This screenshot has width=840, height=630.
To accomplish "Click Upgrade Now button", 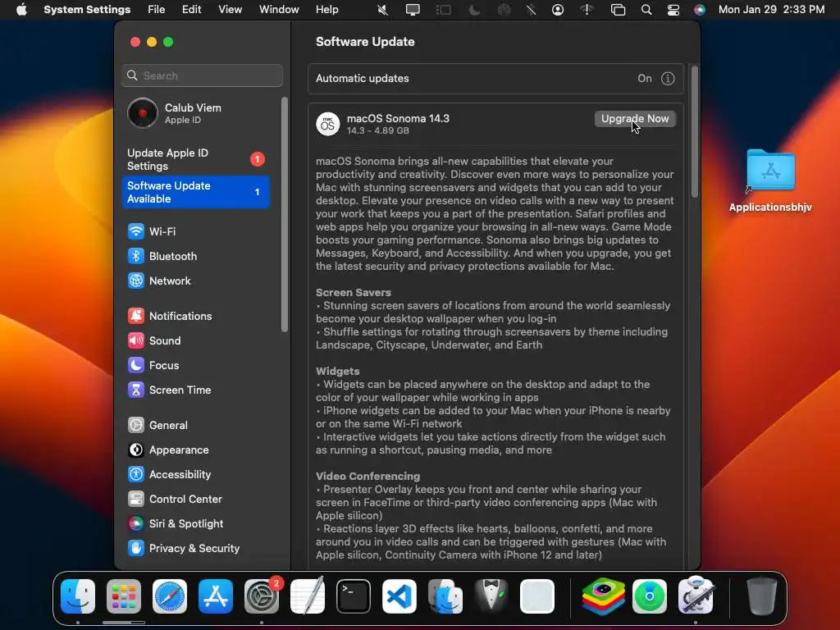I will (x=635, y=119).
